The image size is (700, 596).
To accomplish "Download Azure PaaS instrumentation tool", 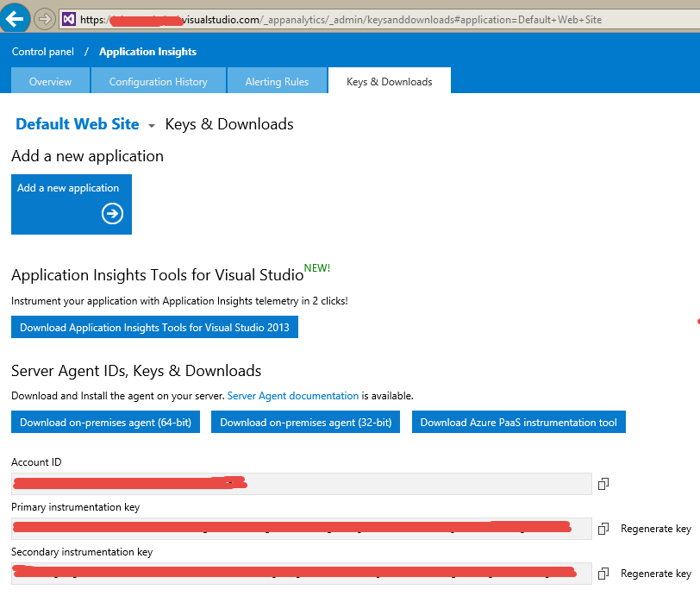I will tap(519, 422).
